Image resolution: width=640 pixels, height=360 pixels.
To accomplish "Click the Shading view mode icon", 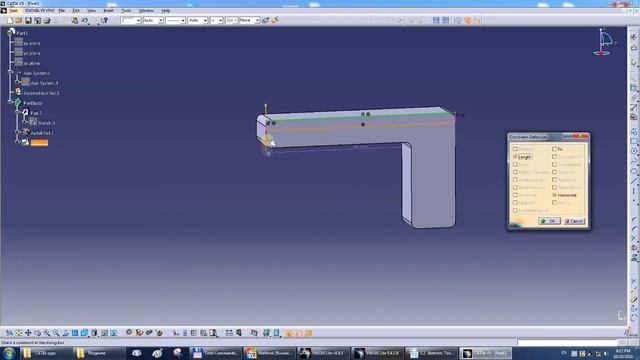I will click(94, 333).
